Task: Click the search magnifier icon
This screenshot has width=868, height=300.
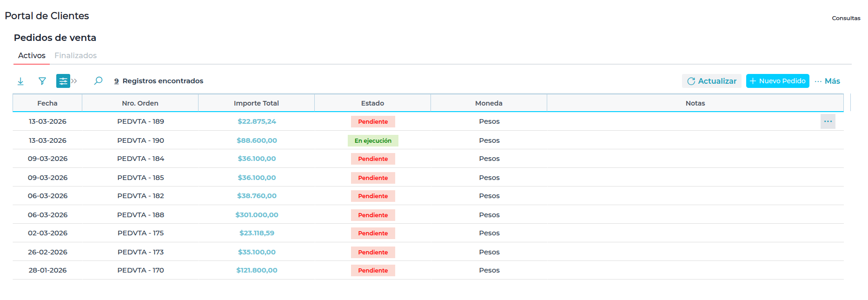Action: [x=98, y=81]
